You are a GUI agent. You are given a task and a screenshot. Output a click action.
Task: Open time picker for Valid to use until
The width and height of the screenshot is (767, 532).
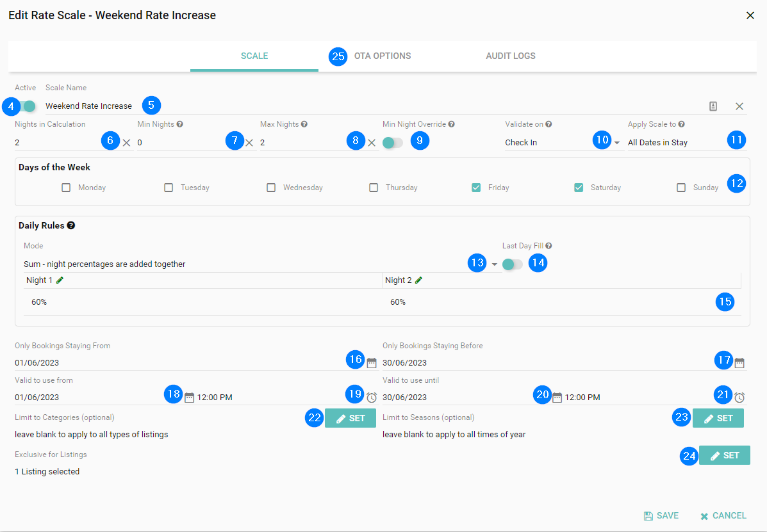pyautogui.click(x=739, y=398)
